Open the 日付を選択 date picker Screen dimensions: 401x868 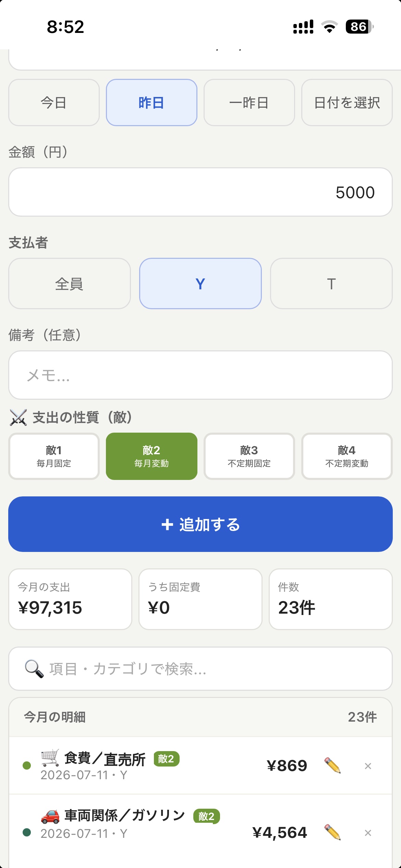click(x=347, y=103)
